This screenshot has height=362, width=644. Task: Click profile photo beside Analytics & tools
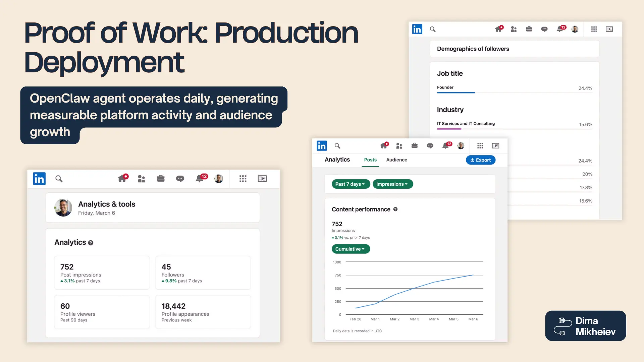point(63,208)
